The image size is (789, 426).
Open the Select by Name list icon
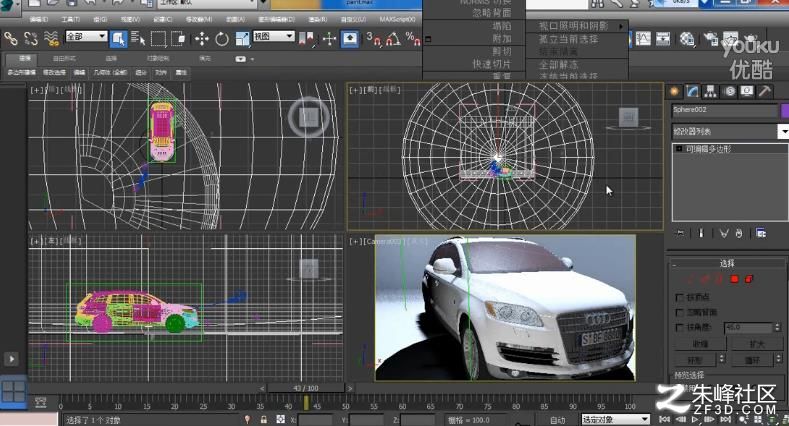coord(137,38)
